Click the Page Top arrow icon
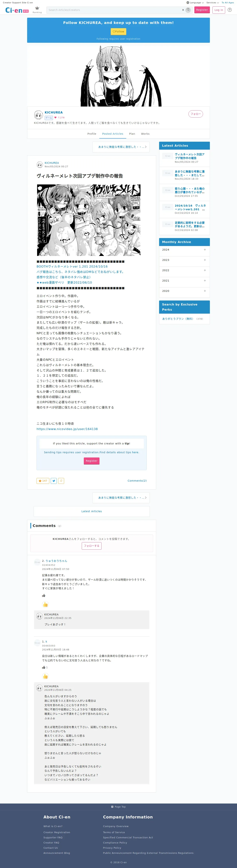The image size is (237, 868). (112, 807)
